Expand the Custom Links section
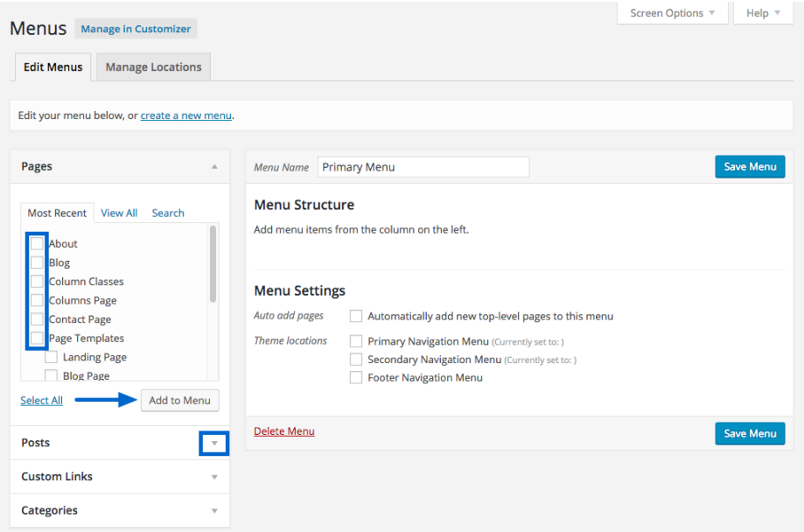Image resolution: width=804 pixels, height=532 pixels. pyautogui.click(x=214, y=477)
